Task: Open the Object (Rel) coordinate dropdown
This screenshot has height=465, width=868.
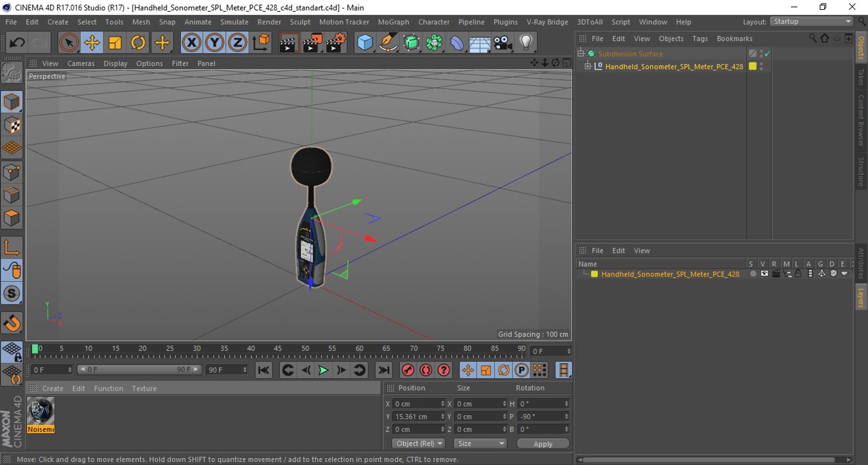Action: 418,443
